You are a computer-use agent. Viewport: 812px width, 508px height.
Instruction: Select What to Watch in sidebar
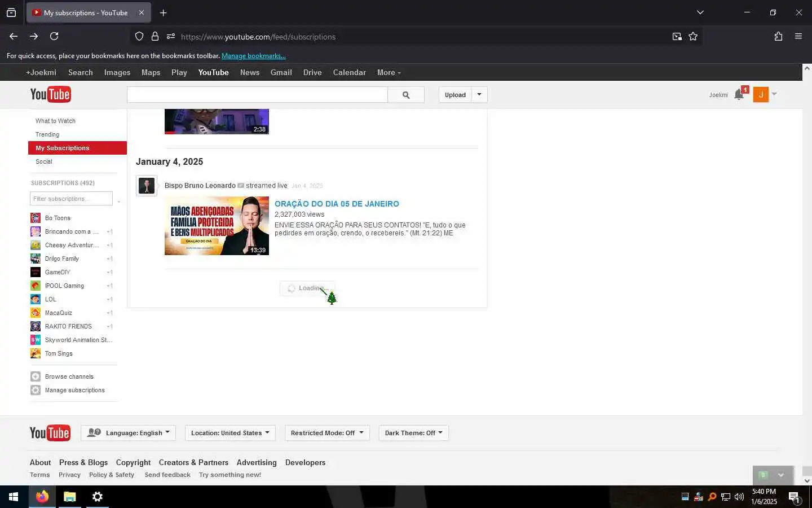click(x=55, y=121)
